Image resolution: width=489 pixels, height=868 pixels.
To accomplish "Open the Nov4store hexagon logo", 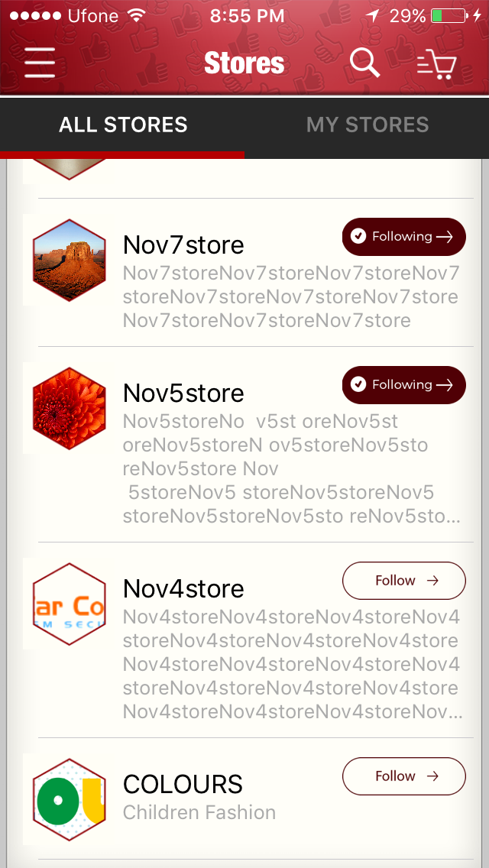I will pyautogui.click(x=70, y=604).
